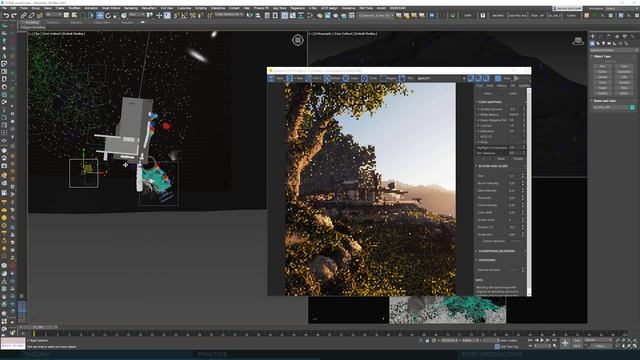Toggle the Exposure checkbox in Tone Mapping
The height and width of the screenshot is (360, 640).
coord(478,109)
